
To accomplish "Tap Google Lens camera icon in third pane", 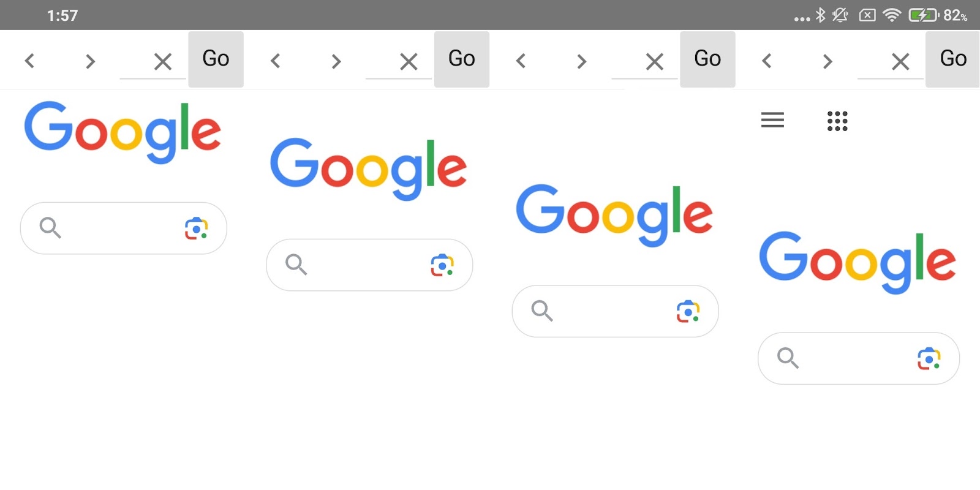I will (x=688, y=312).
